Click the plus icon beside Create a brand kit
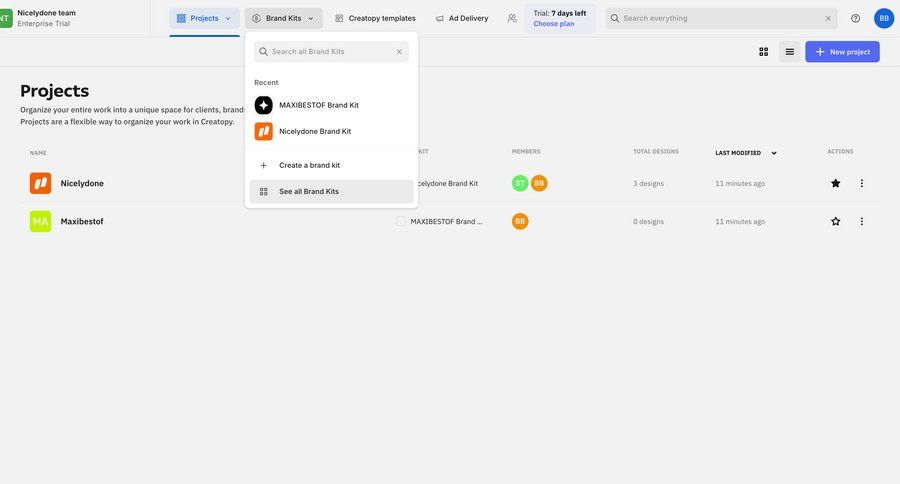 click(263, 165)
